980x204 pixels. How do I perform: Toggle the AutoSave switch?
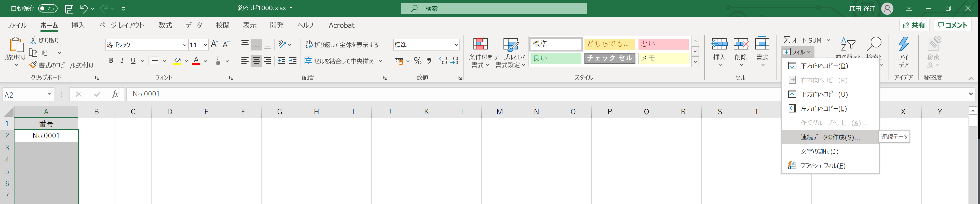click(48, 8)
